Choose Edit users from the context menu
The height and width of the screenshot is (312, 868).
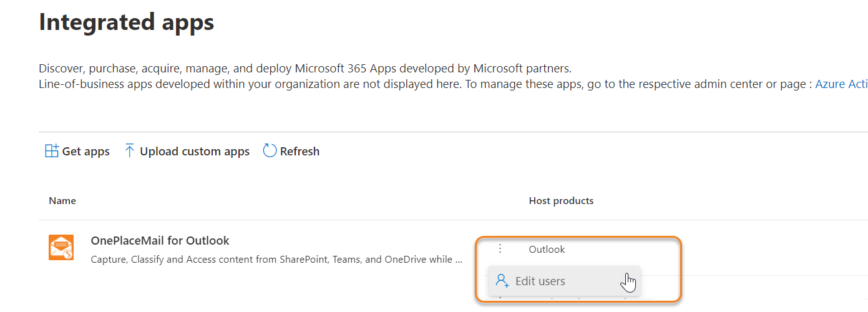540,281
